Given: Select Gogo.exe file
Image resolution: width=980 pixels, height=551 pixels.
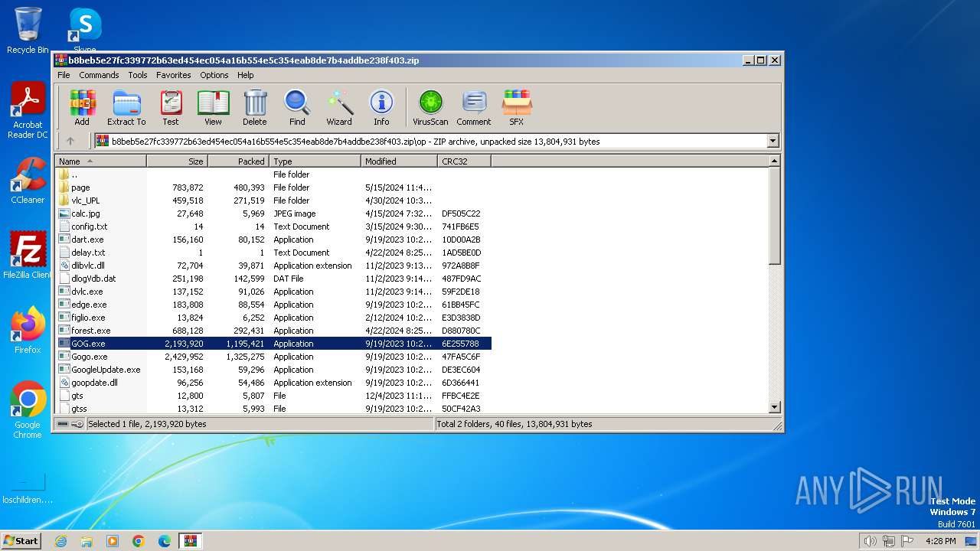Looking at the screenshot, I should click(x=273, y=357).
